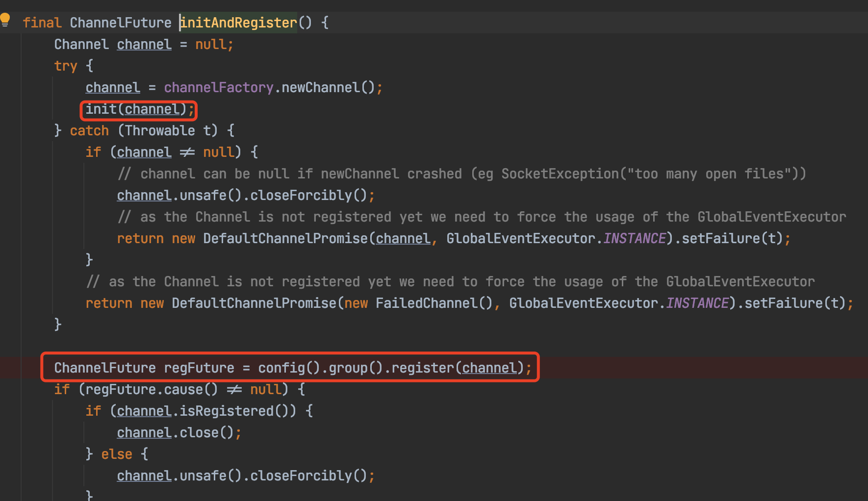Image resolution: width=868 pixels, height=501 pixels.
Task: Click the first closeForcibly() call inside catch
Action: tap(308, 195)
